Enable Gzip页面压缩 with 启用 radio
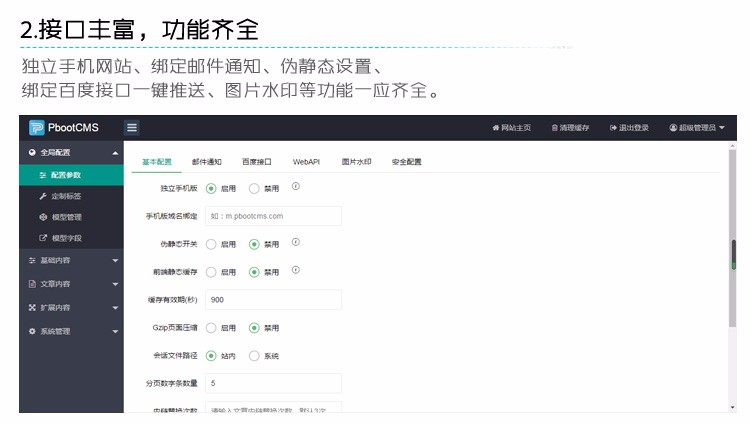 (211, 328)
